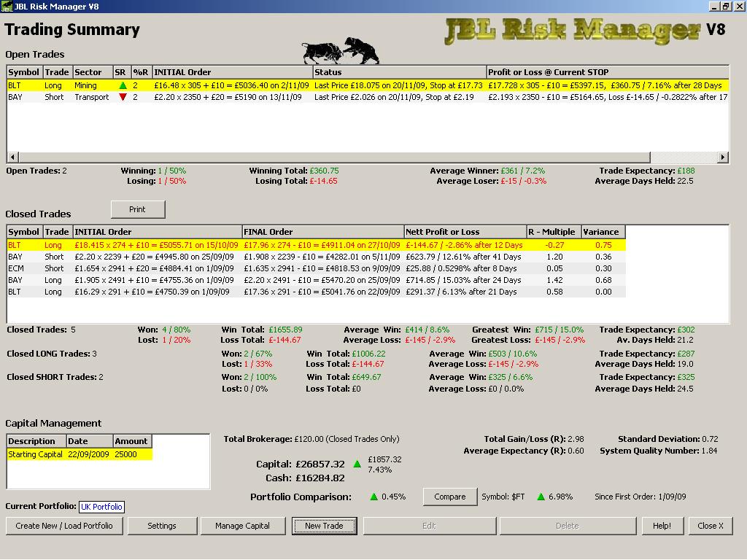Screen dimensions: 747x560
Task: Click the £714.85 / 15.03% profit cell
Action: click(463, 280)
